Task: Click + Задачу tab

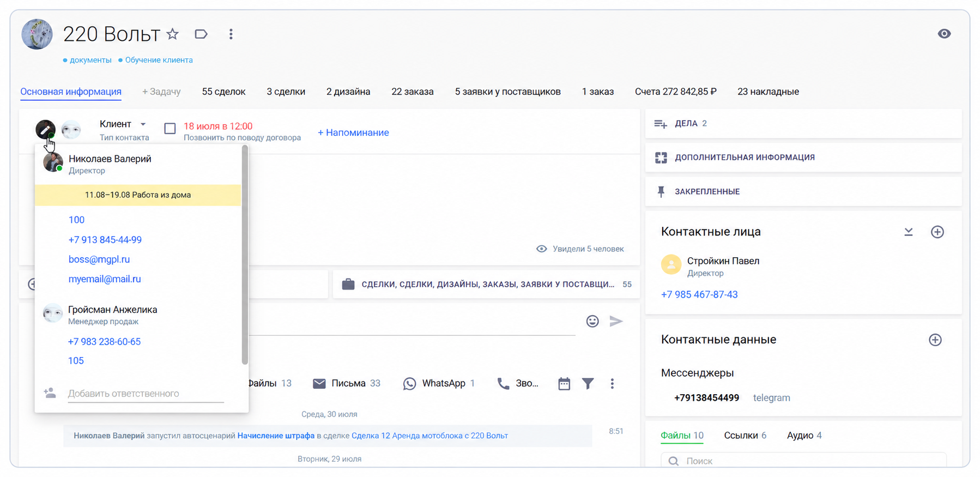Action: click(161, 92)
